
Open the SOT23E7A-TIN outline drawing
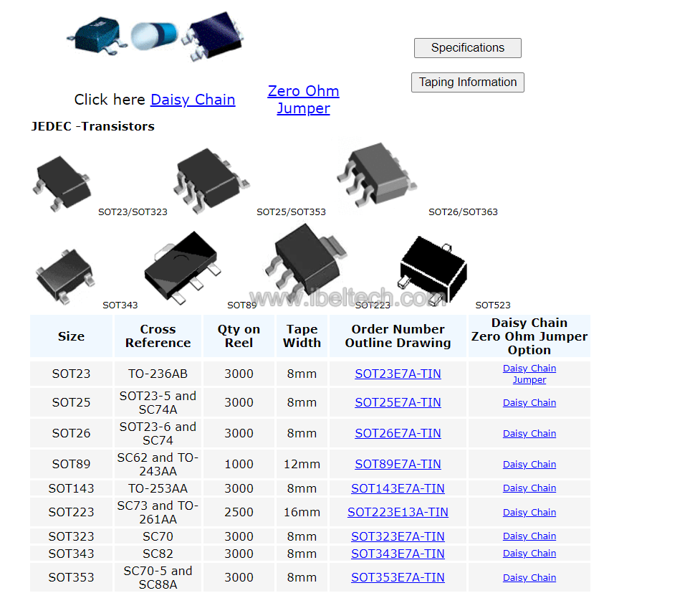pos(398,374)
